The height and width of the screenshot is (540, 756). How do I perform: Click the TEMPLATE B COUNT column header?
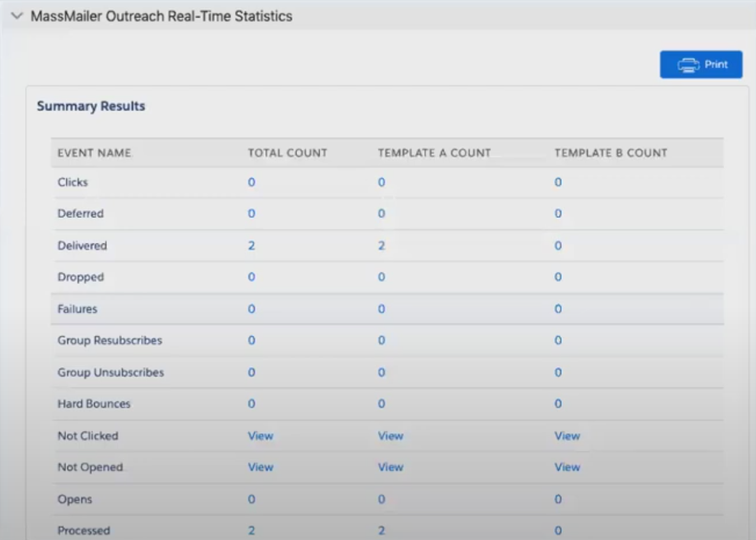(x=611, y=153)
